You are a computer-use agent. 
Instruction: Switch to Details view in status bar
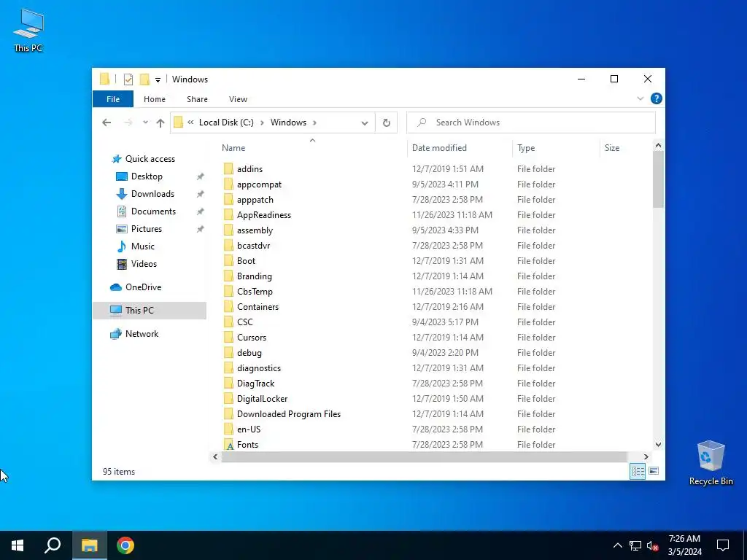(x=638, y=472)
